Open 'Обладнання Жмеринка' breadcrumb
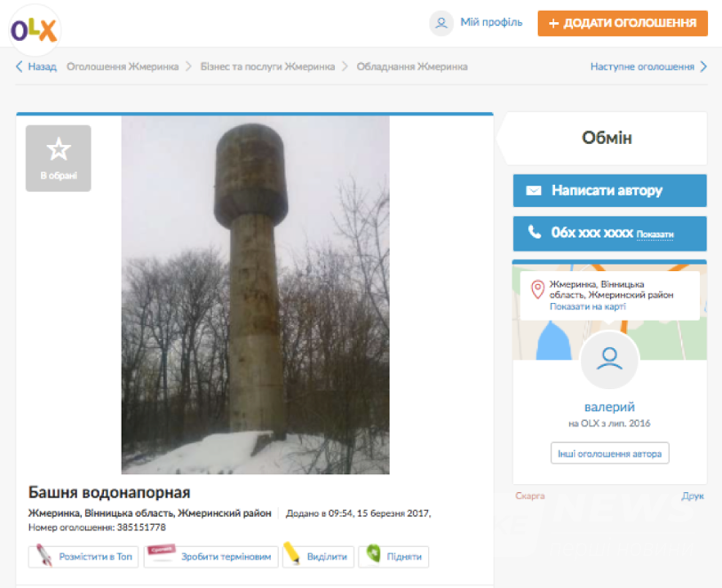Viewport: 722px width, 588px height. pyautogui.click(x=412, y=67)
